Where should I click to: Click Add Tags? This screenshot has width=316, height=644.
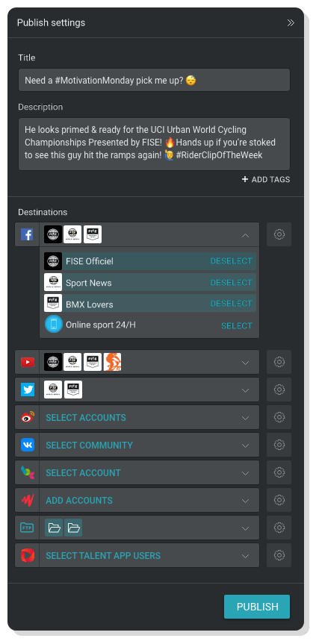pyautogui.click(x=266, y=180)
